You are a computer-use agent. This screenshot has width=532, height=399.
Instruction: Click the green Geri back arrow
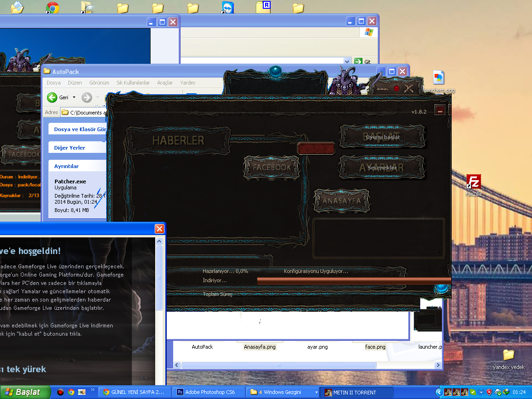coord(52,97)
